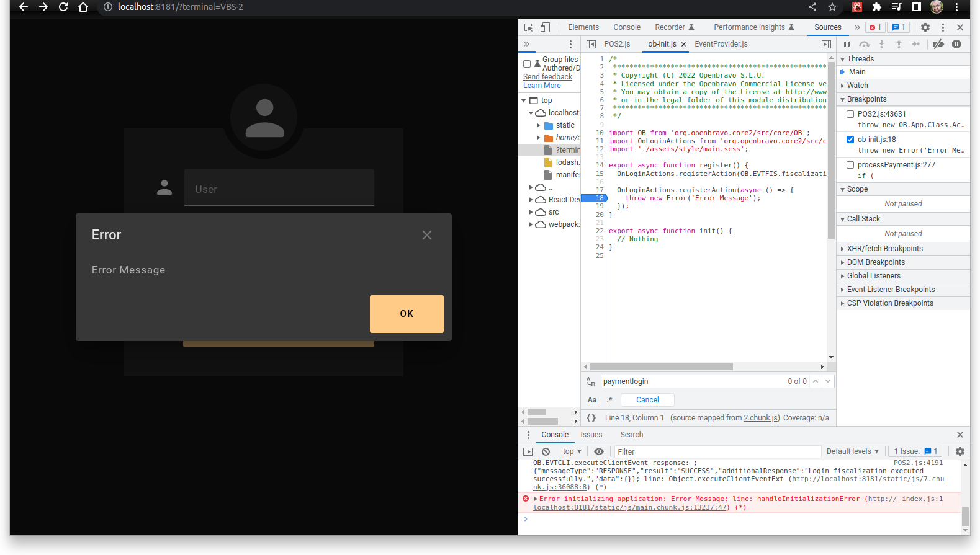Cancel the search in Sources
980x555 pixels.
pyautogui.click(x=647, y=400)
